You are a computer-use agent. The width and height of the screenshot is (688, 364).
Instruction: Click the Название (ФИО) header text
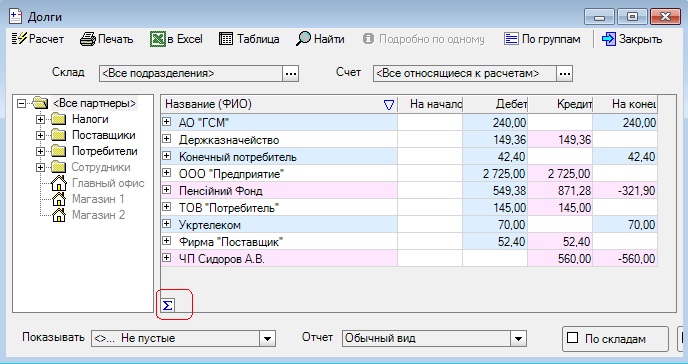click(x=208, y=104)
